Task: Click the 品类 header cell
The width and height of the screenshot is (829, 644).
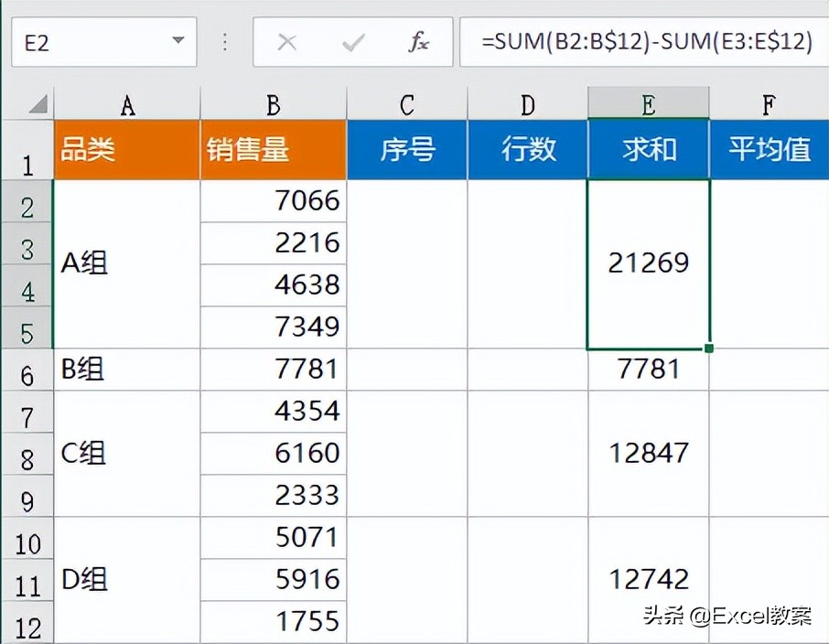Action: [127, 148]
